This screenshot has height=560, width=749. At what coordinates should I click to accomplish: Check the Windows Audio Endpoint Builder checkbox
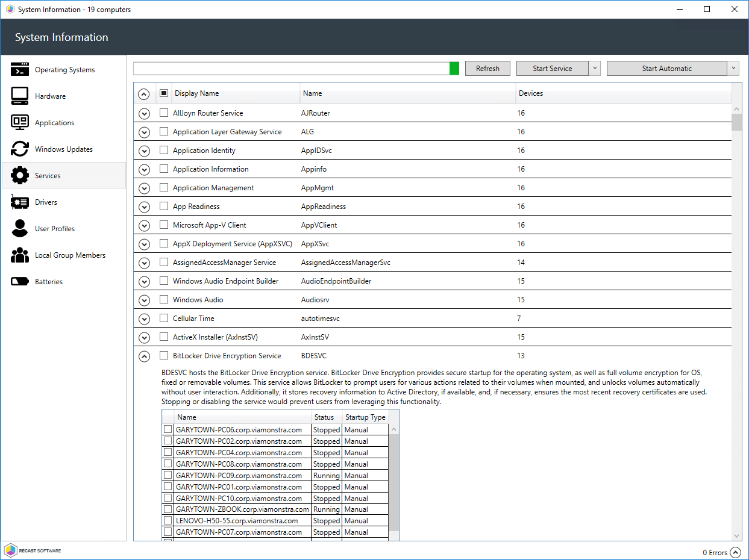(164, 281)
